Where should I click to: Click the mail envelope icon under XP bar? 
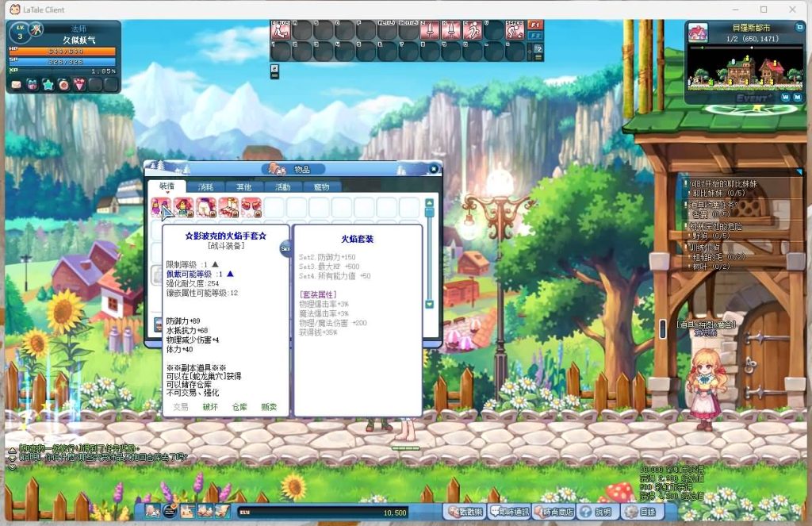[16, 84]
